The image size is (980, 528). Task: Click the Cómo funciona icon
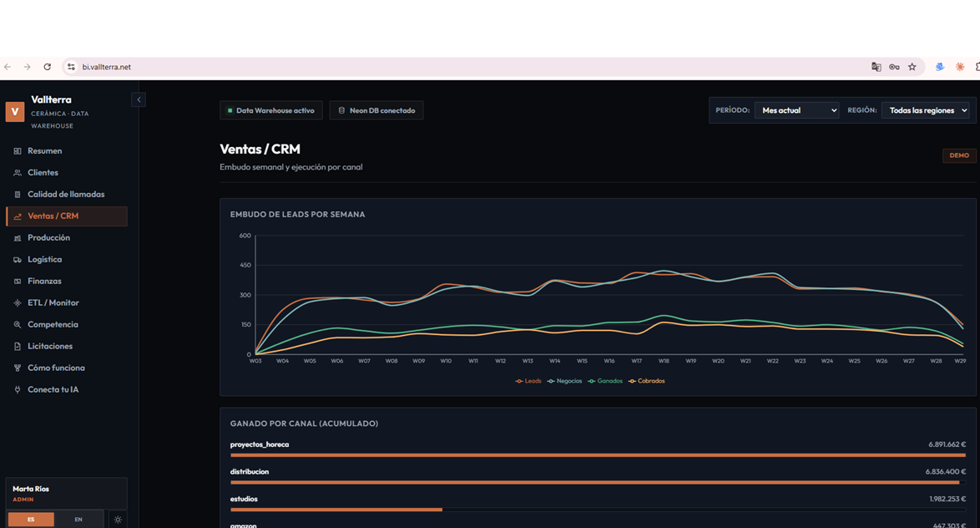18,368
